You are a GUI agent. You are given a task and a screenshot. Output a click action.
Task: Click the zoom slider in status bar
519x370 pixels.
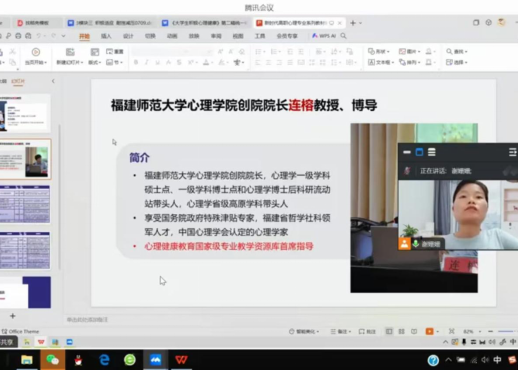(x=506, y=331)
